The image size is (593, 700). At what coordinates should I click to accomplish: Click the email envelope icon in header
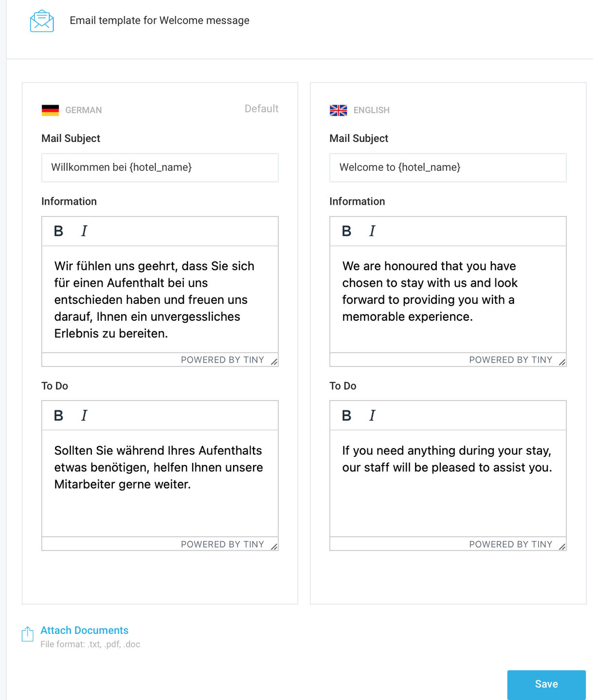click(x=42, y=21)
